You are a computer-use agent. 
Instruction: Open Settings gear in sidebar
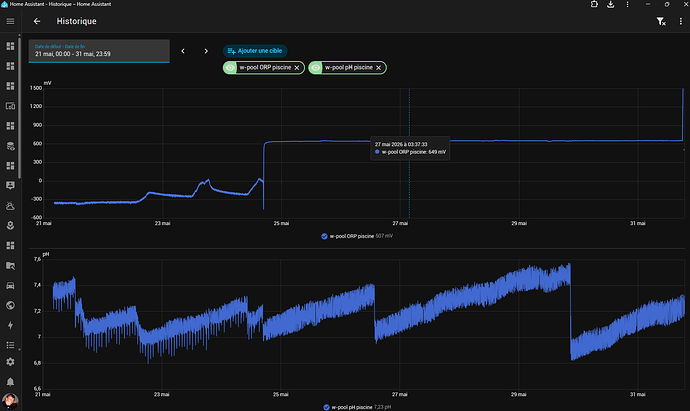(10, 362)
